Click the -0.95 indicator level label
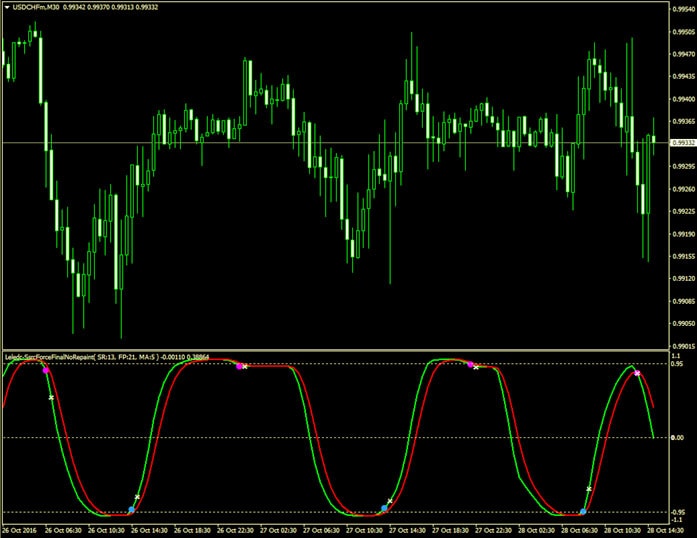Image resolution: width=697 pixels, height=538 pixels. pyautogui.click(x=677, y=511)
